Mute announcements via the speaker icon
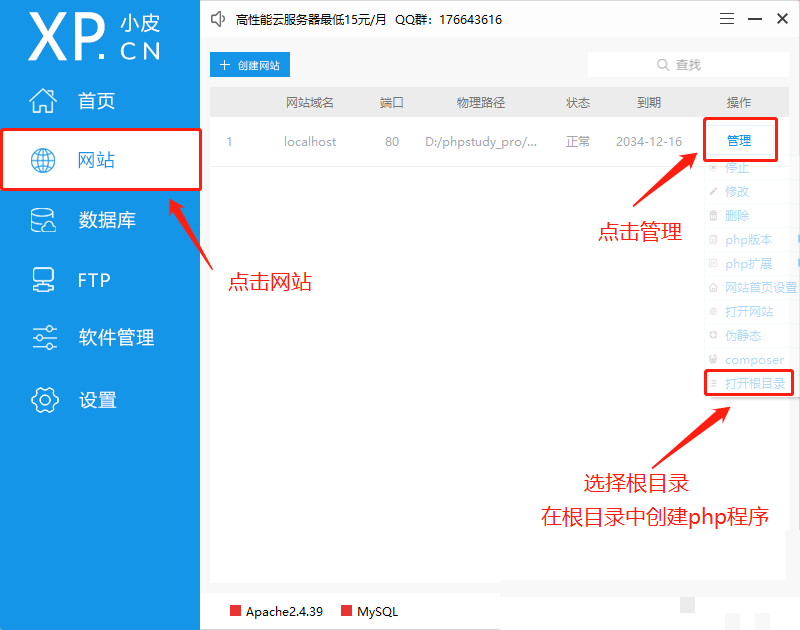This screenshot has height=630, width=800. click(x=218, y=18)
